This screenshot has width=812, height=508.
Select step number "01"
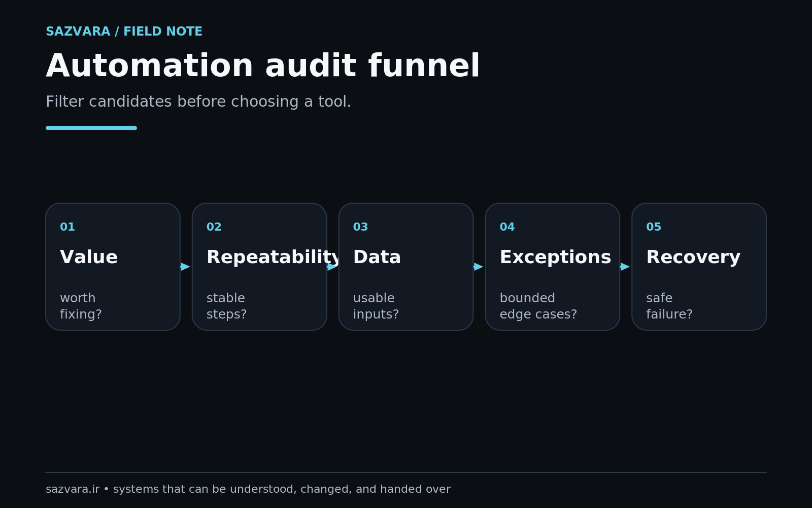coord(67,227)
